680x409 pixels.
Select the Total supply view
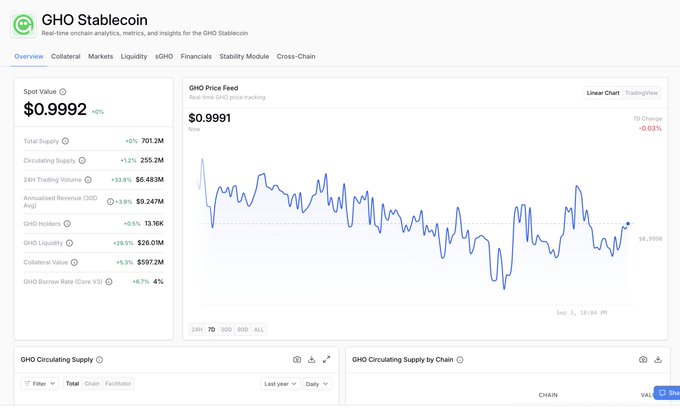pos(72,384)
